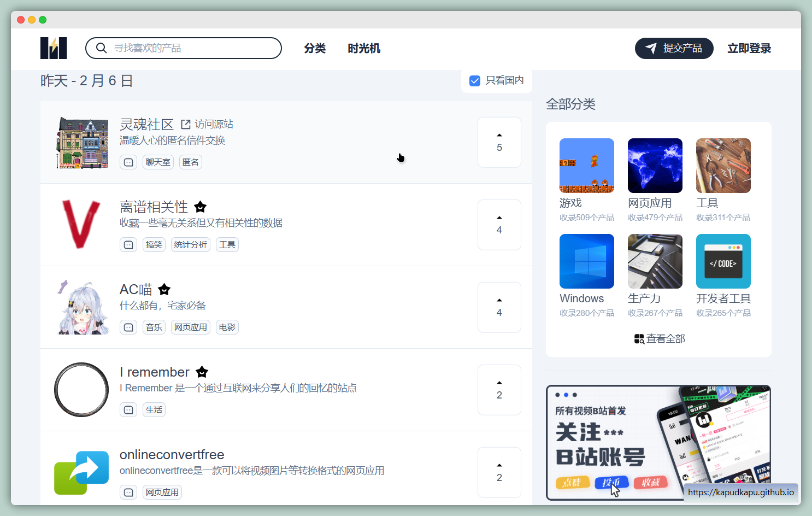Click the site logo with lightning bolt
This screenshot has width=812, height=516.
[x=54, y=48]
